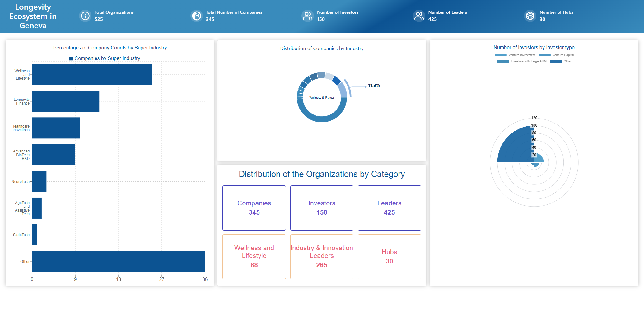Viewport: 644px width, 317px height.
Task: Toggle Venture Capital legend item
Action: pyautogui.click(x=556, y=55)
